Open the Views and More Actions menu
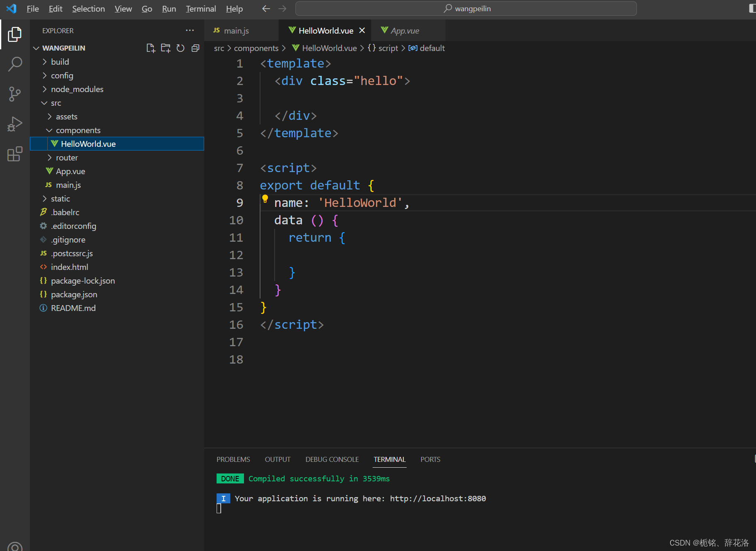Screen dimensions: 756x551 click(190, 30)
